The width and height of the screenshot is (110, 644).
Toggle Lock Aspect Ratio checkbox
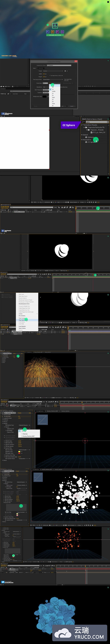50,75
